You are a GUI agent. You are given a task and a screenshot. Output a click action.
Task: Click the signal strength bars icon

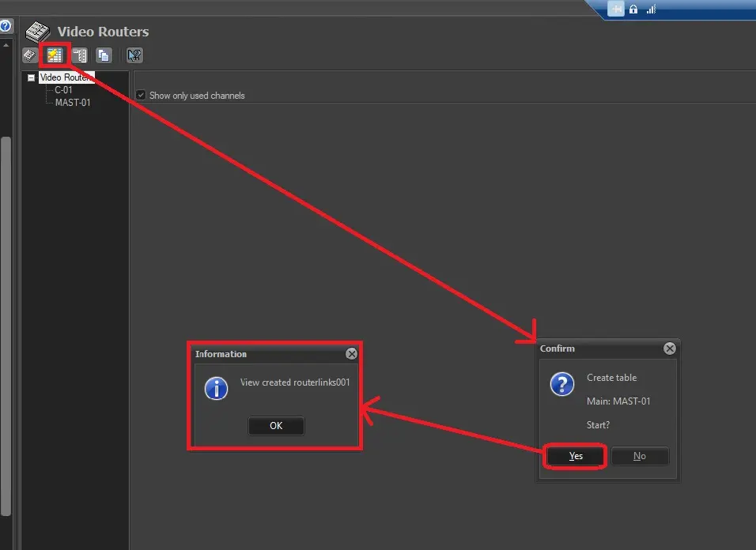pyautogui.click(x=652, y=9)
